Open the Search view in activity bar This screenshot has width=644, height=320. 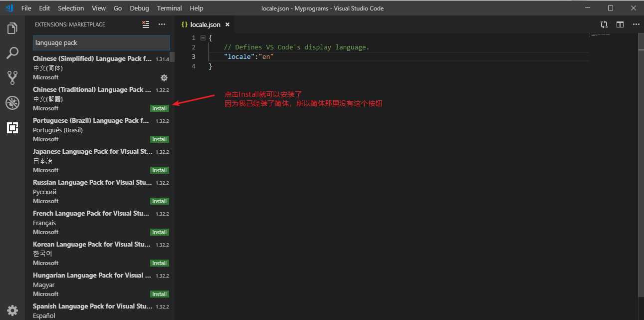click(x=12, y=52)
